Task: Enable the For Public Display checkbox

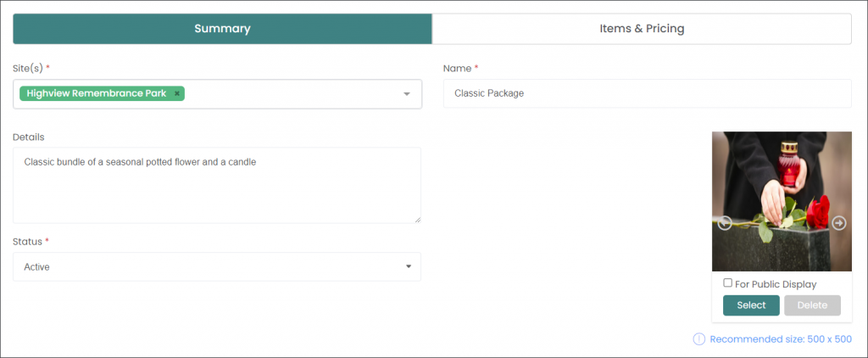Action: click(x=728, y=283)
